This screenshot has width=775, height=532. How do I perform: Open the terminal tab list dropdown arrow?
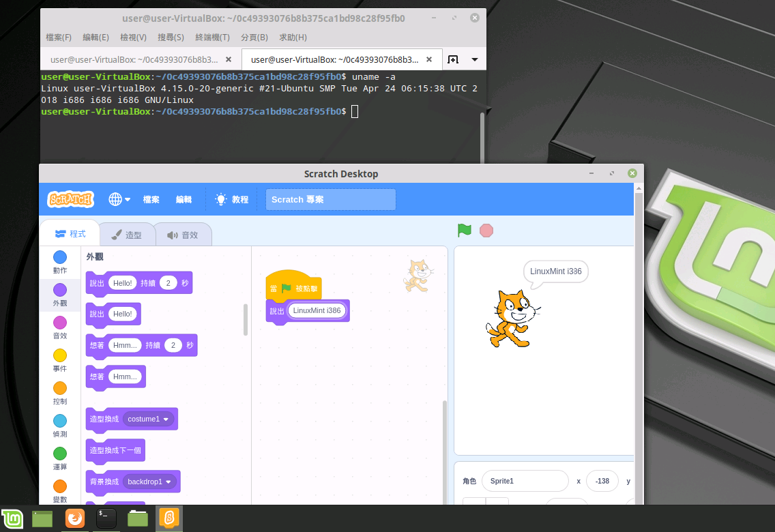coord(475,59)
